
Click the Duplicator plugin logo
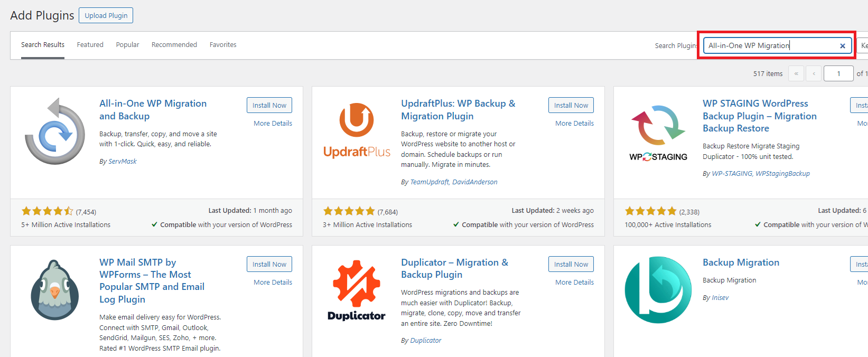(x=357, y=290)
